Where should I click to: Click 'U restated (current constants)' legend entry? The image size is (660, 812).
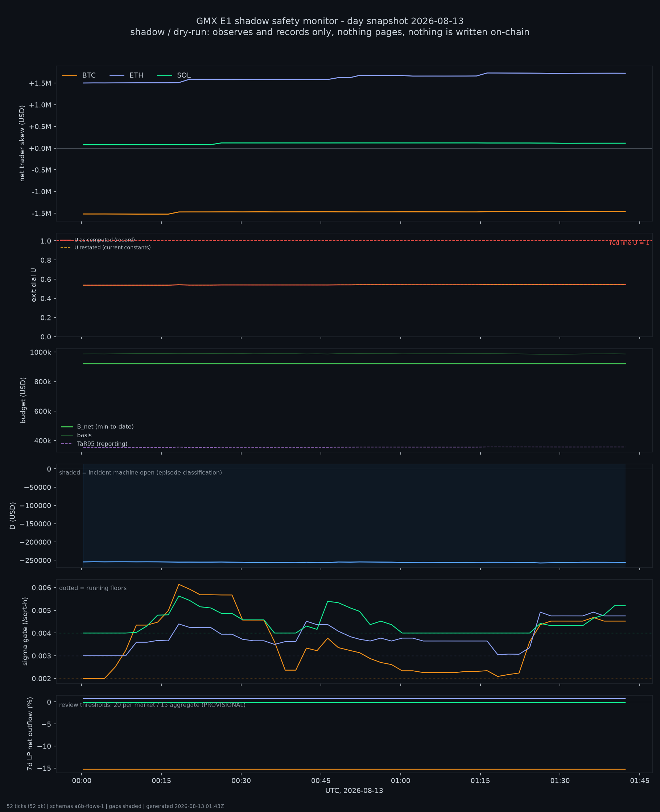point(105,247)
